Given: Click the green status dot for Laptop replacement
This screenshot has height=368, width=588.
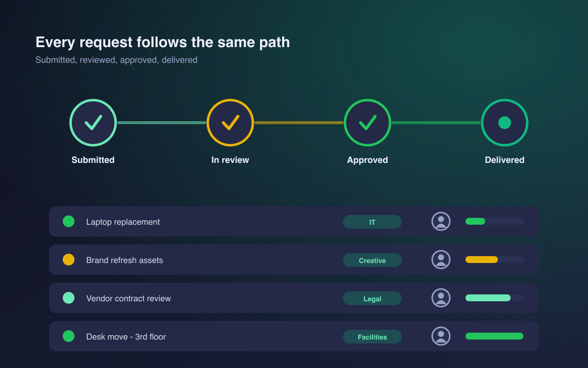Looking at the screenshot, I should tap(69, 221).
